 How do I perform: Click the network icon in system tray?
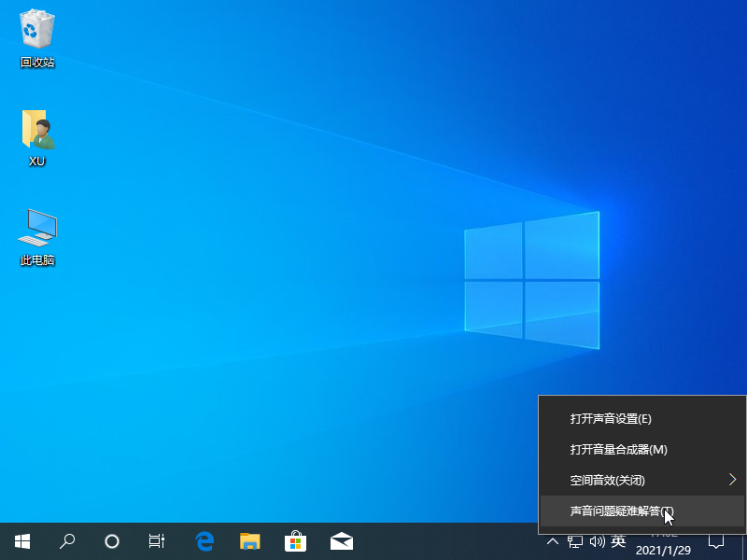coord(575,541)
